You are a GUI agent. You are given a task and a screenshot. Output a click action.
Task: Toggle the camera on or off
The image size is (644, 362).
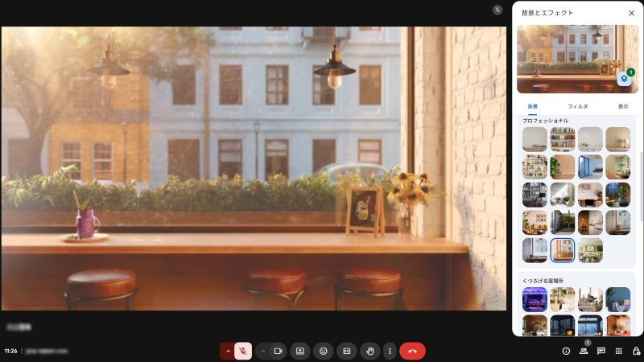[x=279, y=351]
